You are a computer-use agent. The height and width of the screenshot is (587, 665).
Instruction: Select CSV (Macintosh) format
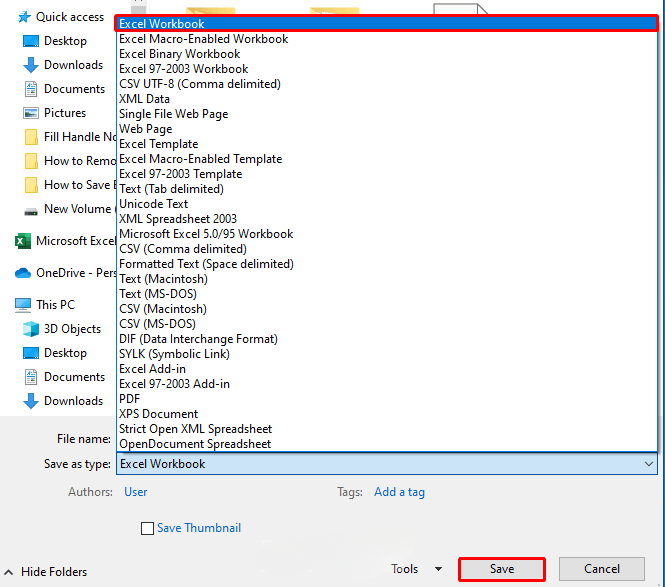coord(386,309)
